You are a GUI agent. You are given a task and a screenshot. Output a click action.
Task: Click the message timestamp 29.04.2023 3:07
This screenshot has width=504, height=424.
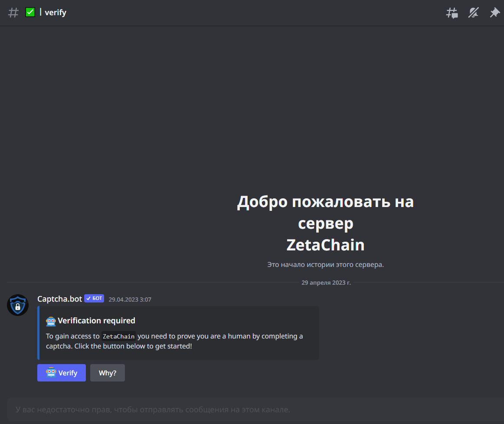(130, 299)
